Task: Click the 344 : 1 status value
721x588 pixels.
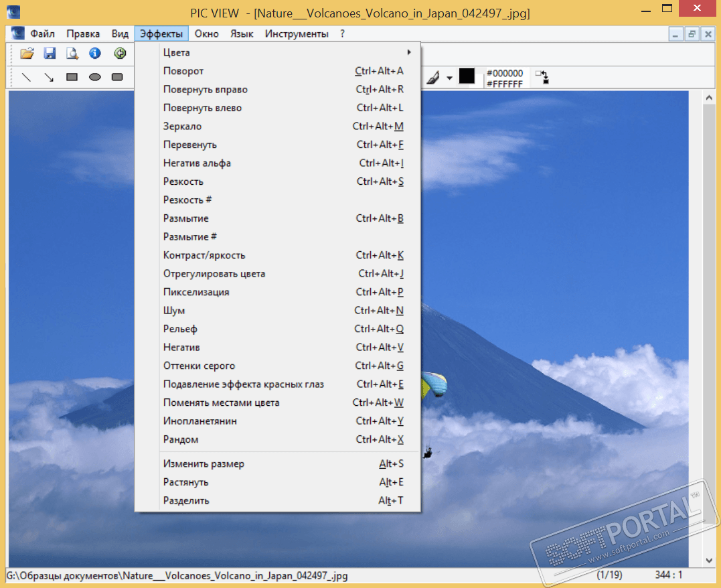Action: pyautogui.click(x=669, y=575)
